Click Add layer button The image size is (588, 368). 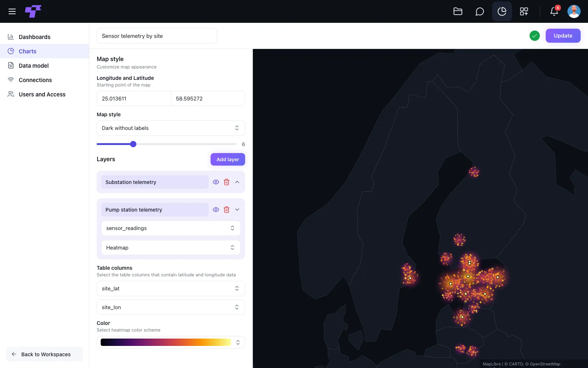click(228, 159)
